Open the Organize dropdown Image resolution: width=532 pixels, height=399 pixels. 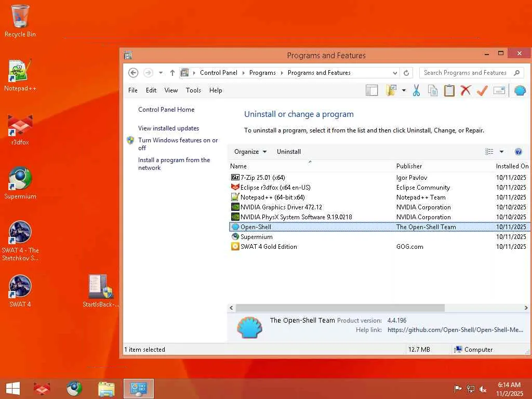tap(250, 152)
